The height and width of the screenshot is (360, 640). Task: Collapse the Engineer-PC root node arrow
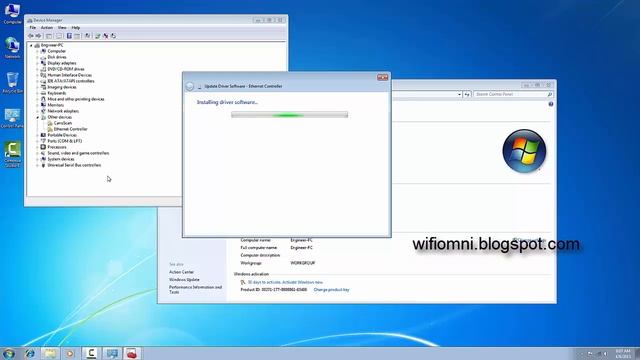click(x=31, y=45)
